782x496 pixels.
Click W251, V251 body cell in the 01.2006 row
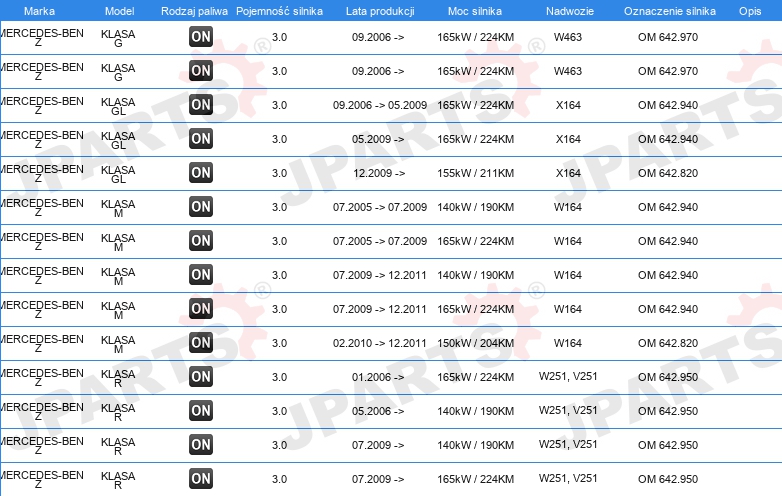pos(568,376)
